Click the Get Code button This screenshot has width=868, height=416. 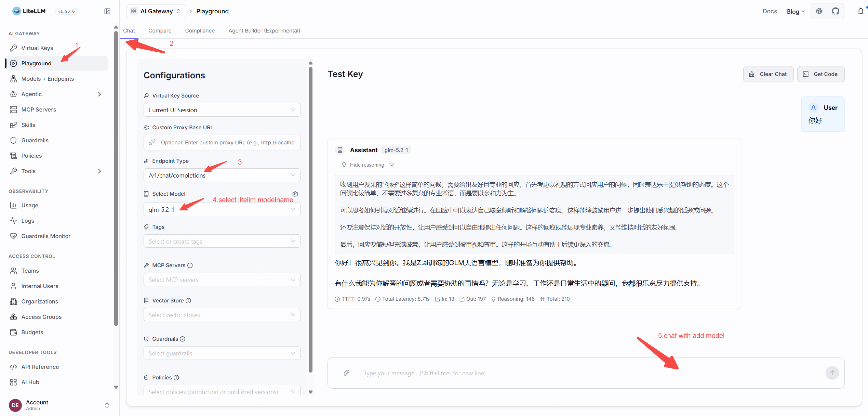[820, 74]
